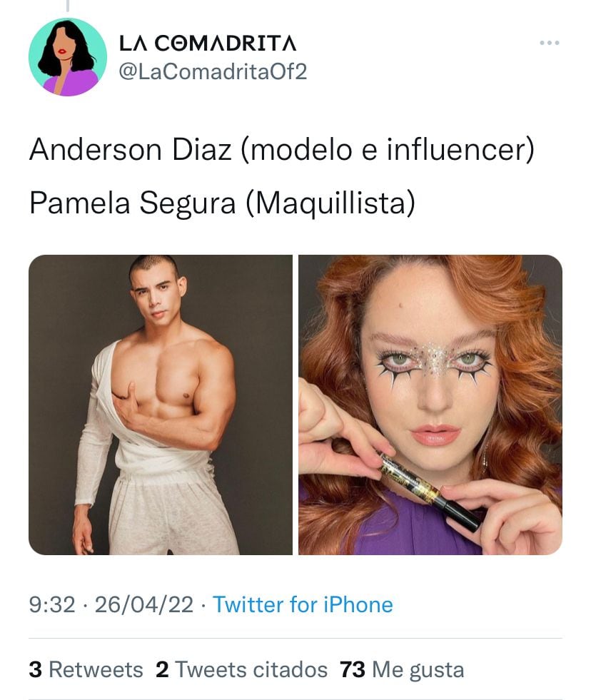
Task: Click the word Retweets label
Action: 96,669
